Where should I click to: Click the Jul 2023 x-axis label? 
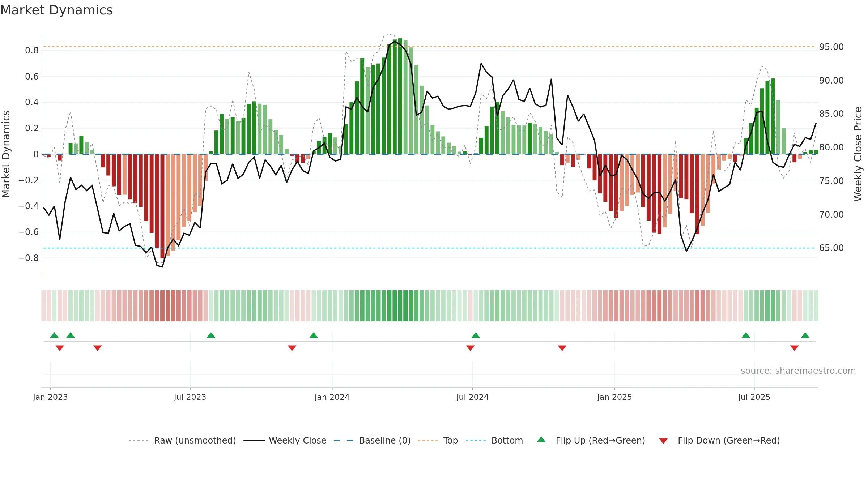click(190, 397)
